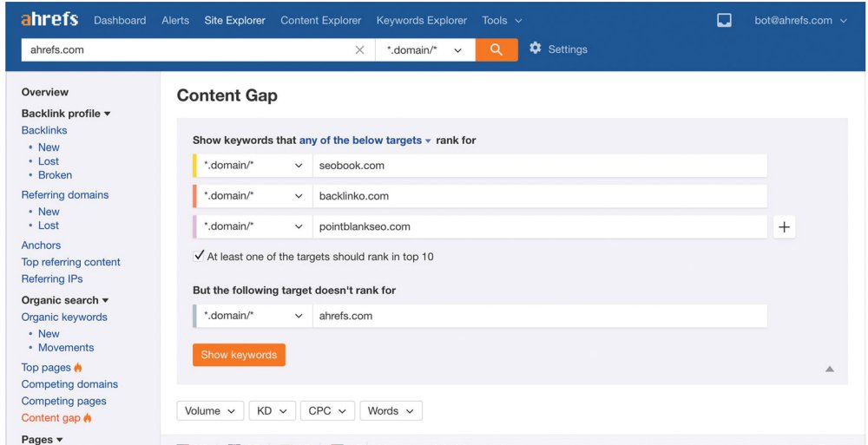This screenshot has width=868, height=445.
Task: Open the bot@ahrefs.com account dropdown
Action: (x=800, y=21)
